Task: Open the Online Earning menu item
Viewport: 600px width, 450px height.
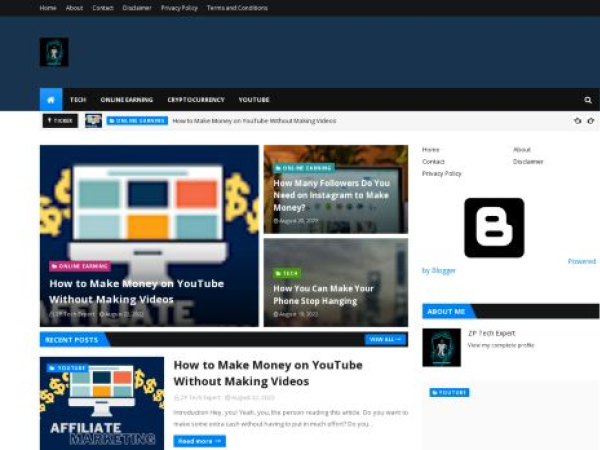Action: click(126, 100)
